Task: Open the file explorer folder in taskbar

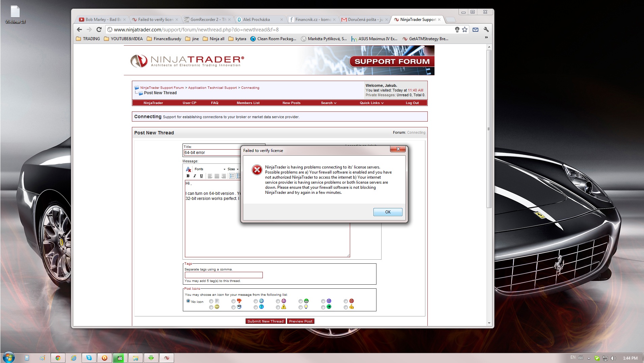Action: coord(136,358)
